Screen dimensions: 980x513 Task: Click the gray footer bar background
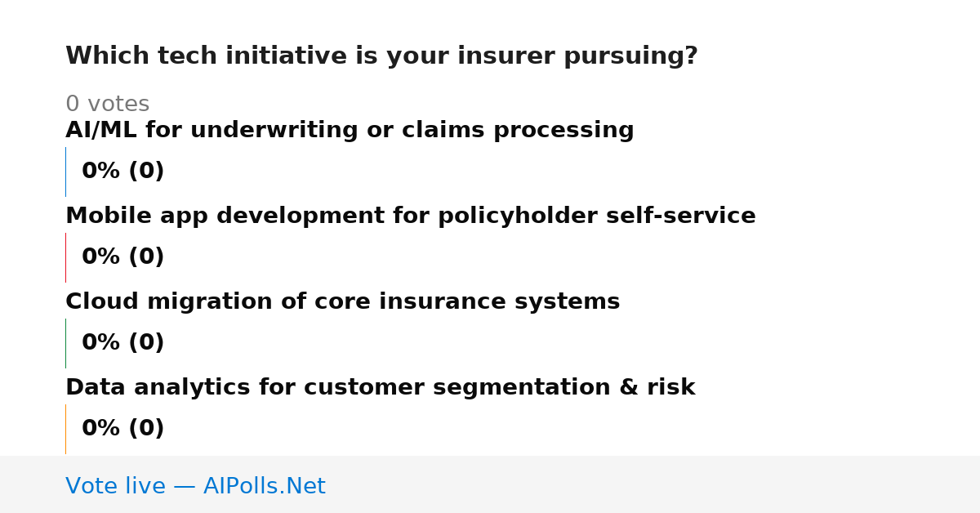653,484
